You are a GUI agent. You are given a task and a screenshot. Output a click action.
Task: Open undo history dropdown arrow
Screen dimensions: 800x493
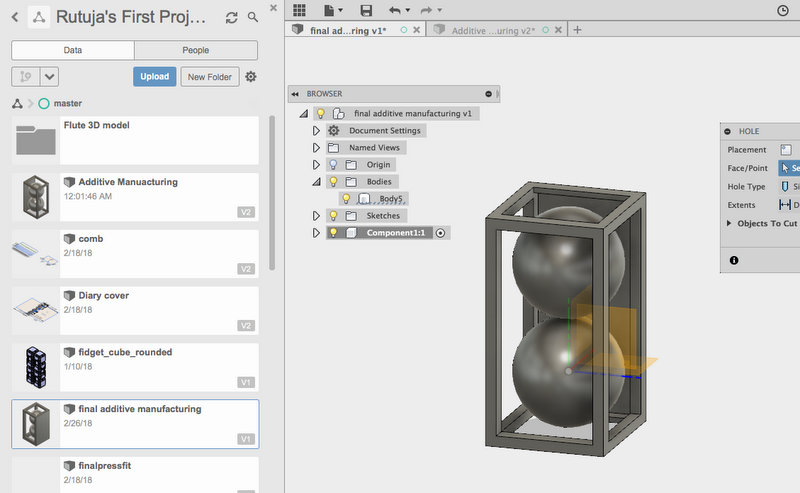pyautogui.click(x=407, y=10)
